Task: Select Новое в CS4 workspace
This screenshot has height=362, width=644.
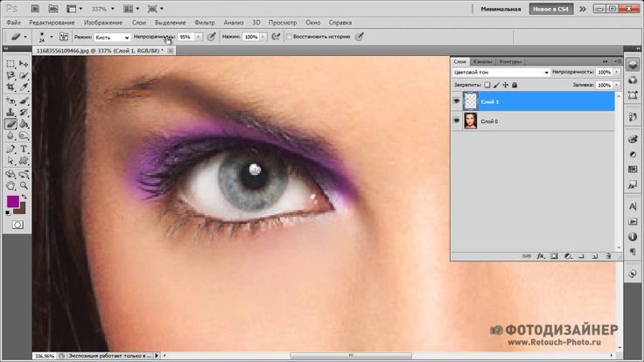Action: (x=550, y=9)
